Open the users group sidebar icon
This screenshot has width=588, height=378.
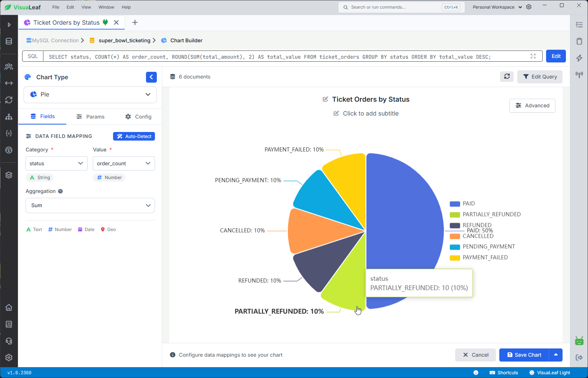coord(9,67)
